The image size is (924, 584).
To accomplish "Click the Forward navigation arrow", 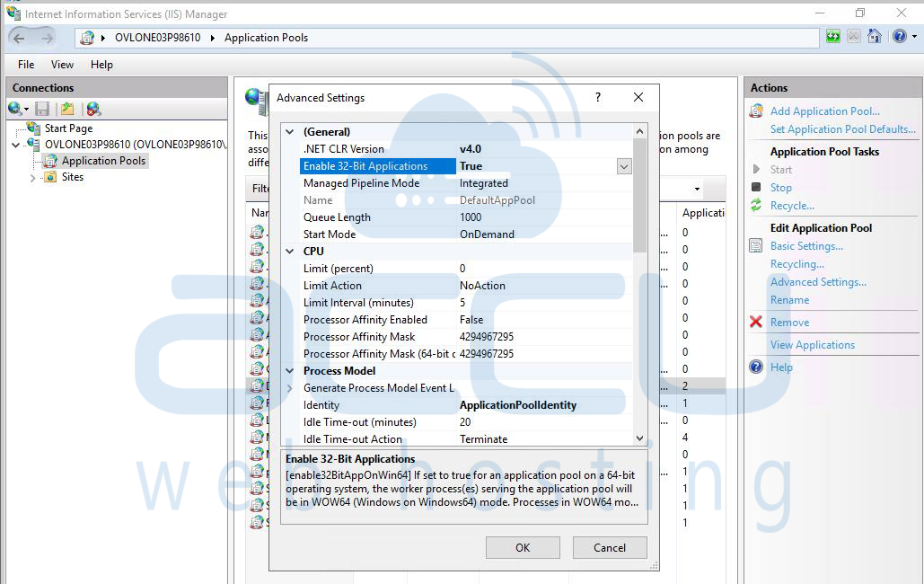I will [x=47, y=39].
